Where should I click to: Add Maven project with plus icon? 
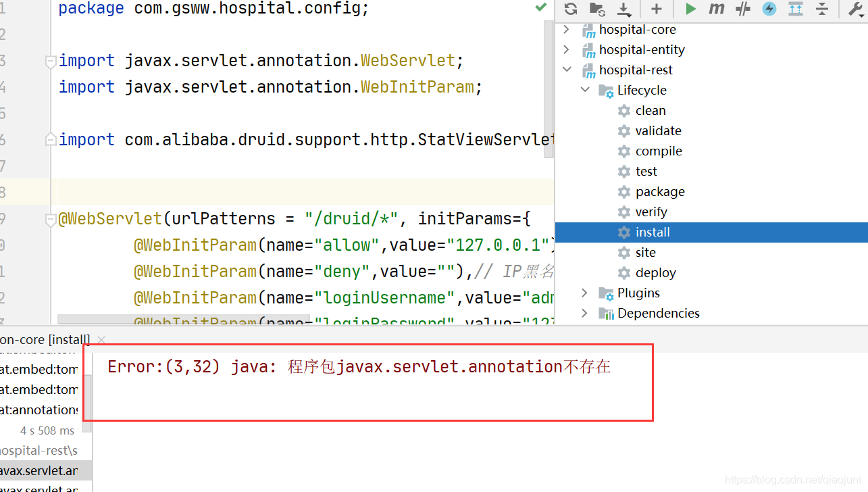pos(656,9)
